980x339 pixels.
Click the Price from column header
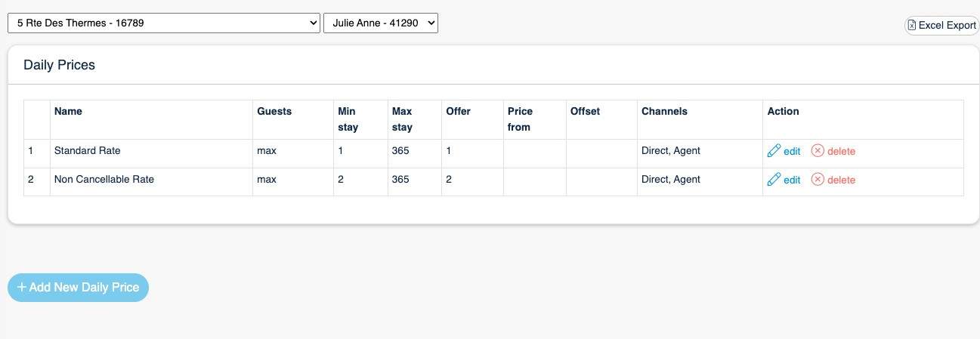tap(520, 119)
